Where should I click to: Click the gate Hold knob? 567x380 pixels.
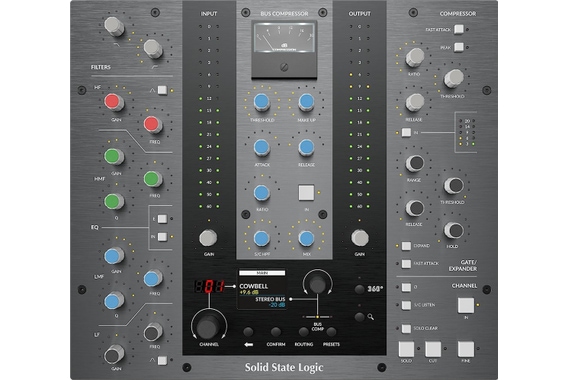453,230
